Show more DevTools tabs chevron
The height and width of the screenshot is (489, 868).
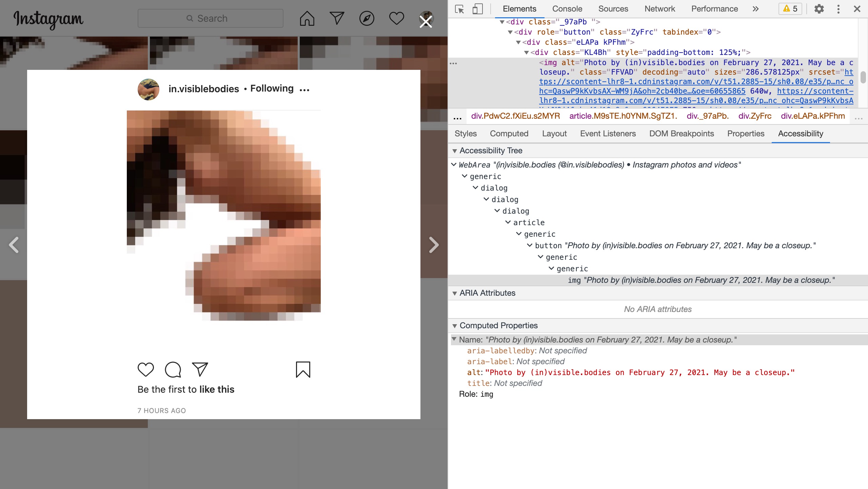tap(755, 9)
